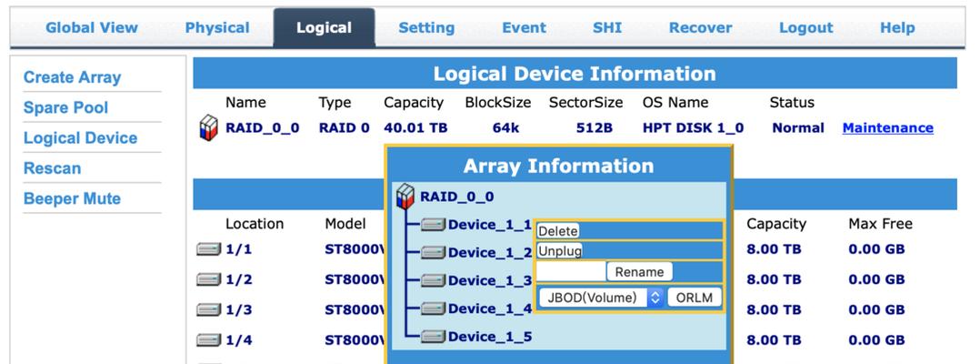
Task: Click the drive icon next to Device_1_4
Action: click(433, 308)
